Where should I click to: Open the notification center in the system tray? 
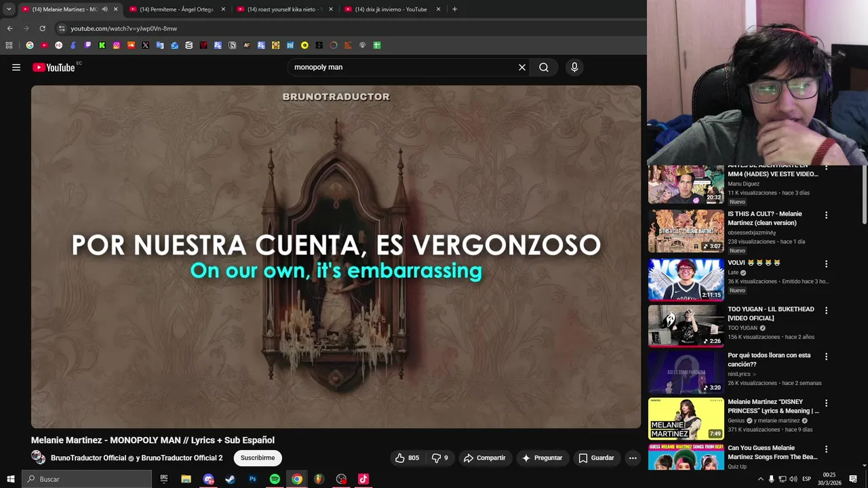[853, 479]
